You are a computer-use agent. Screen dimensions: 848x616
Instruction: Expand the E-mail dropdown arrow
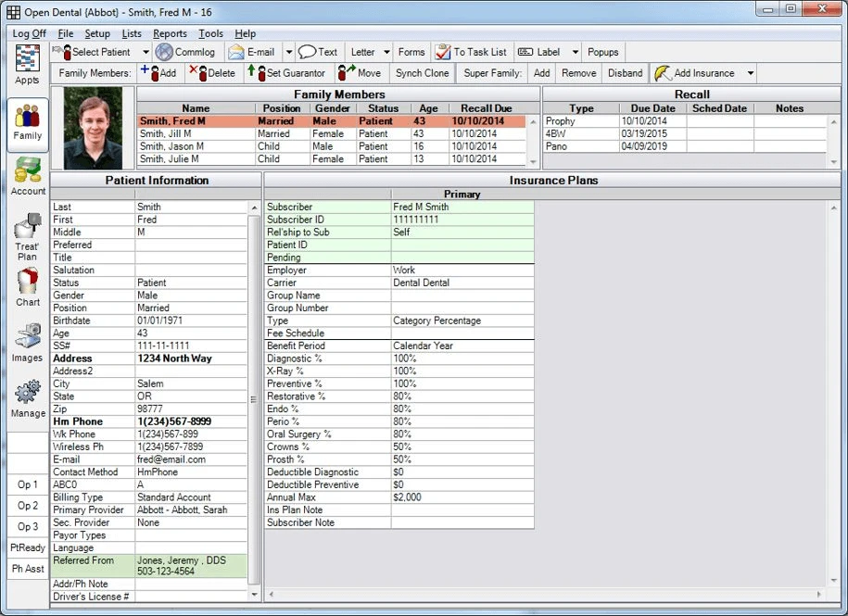click(x=288, y=52)
